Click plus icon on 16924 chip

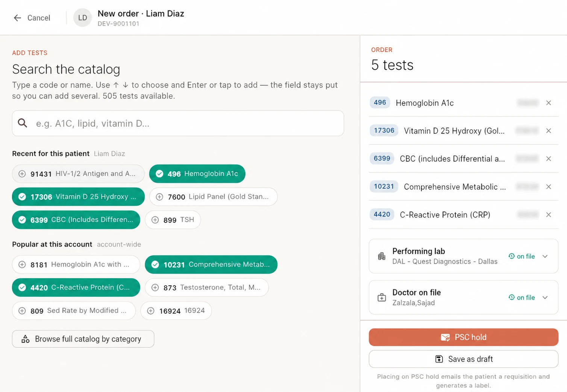point(151,311)
